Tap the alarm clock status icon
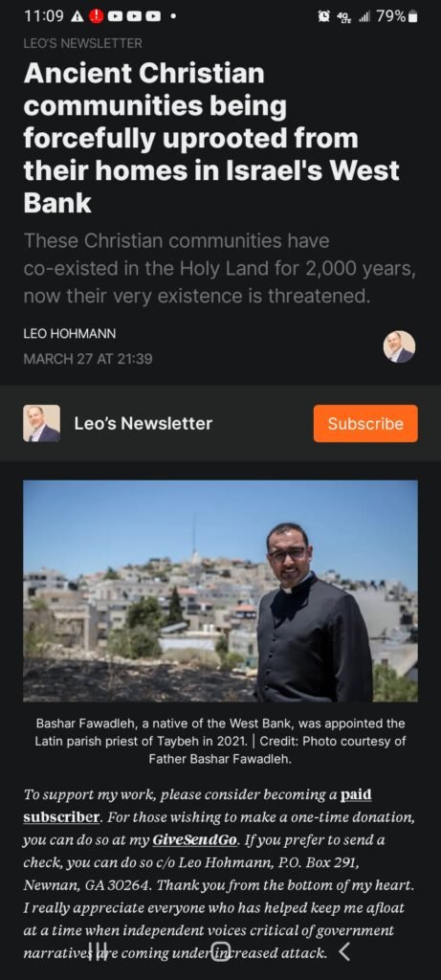This screenshot has width=441, height=980. tap(324, 17)
